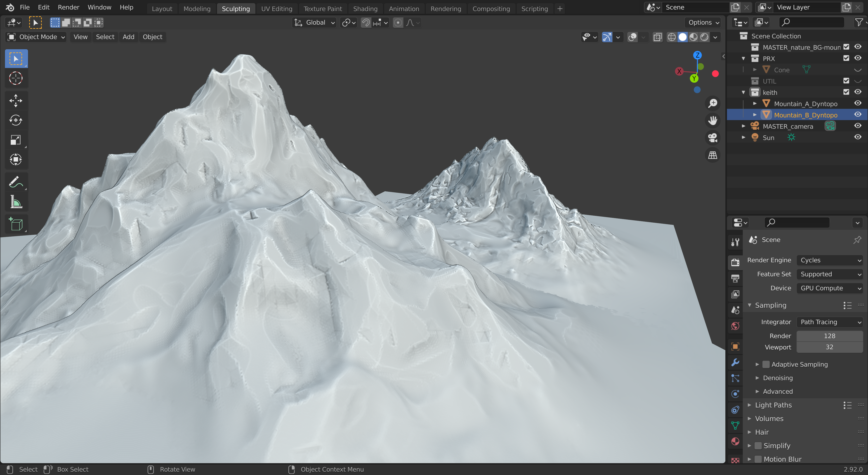
Task: Open the Output properties printer tab
Action: (x=735, y=278)
